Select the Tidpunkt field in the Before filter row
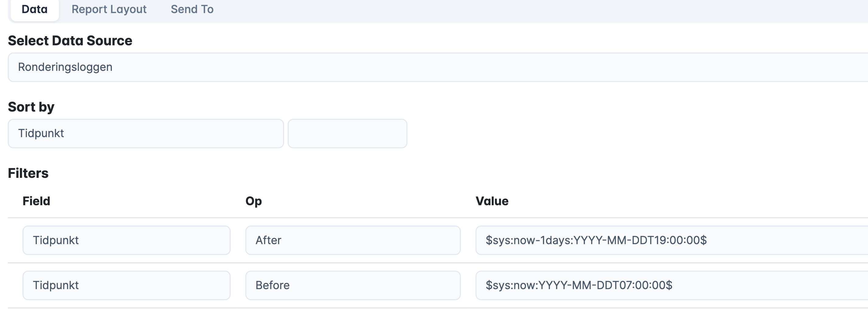 126,285
